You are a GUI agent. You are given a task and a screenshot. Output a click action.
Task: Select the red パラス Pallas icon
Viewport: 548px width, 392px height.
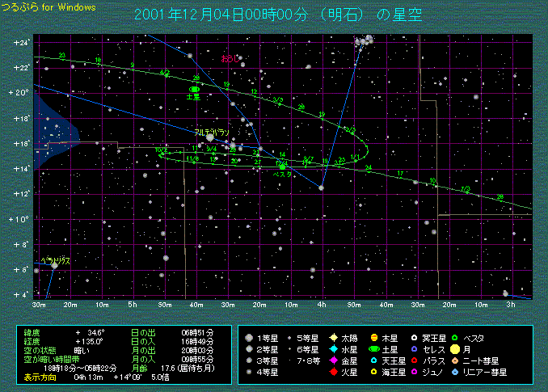point(414,360)
